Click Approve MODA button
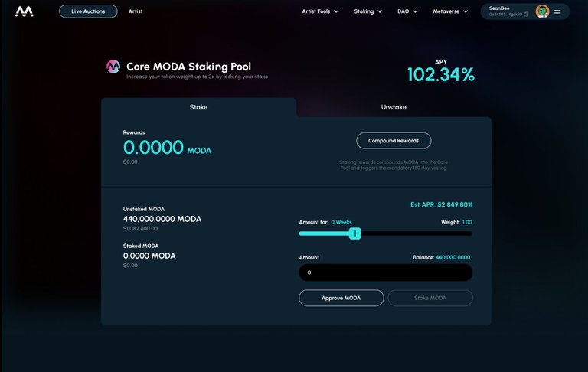The height and width of the screenshot is (372, 588). 341,298
